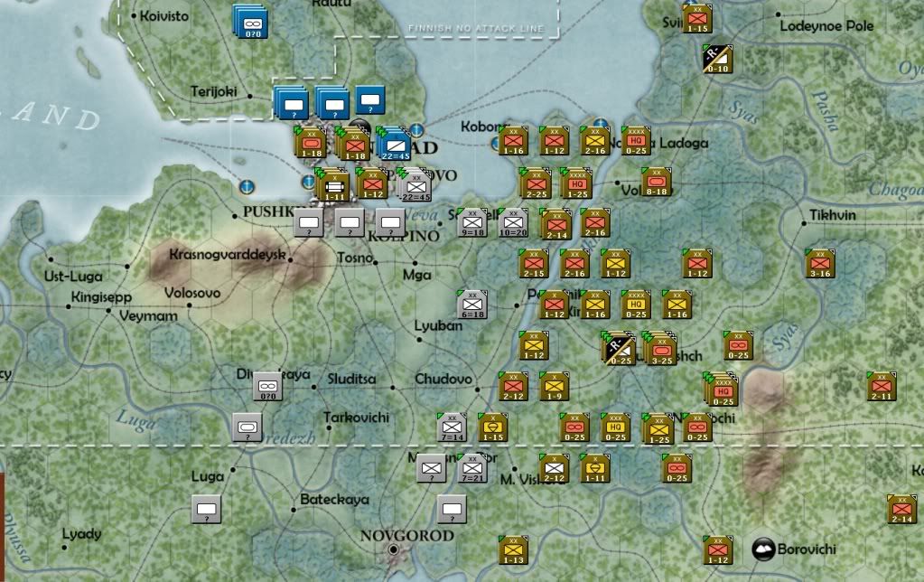924x582 pixels.
Task: Click the Borovichi weather cloud icon
Action: coord(765,549)
